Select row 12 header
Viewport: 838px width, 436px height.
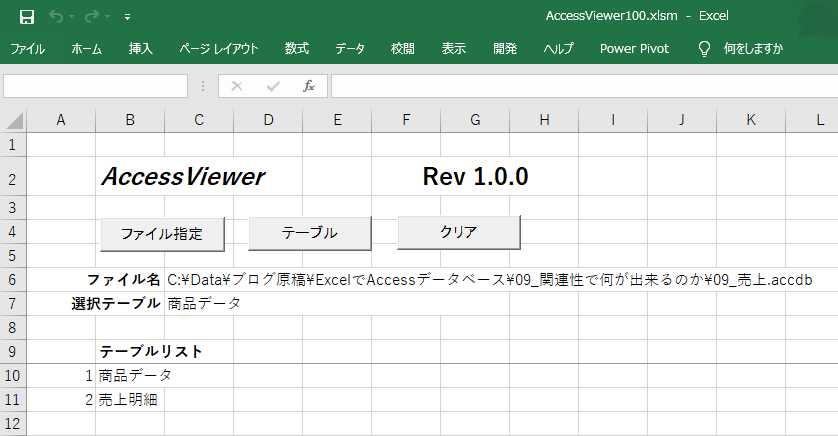click(13, 424)
